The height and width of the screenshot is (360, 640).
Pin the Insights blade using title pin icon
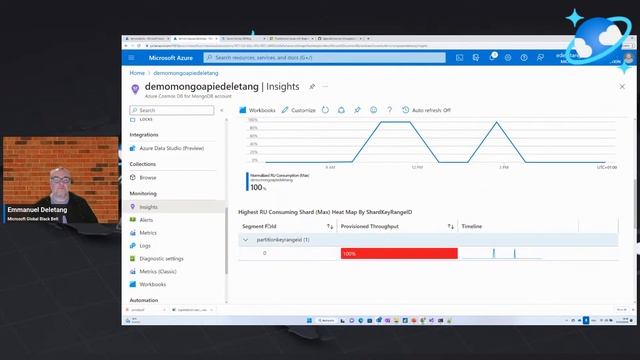[x=312, y=87]
